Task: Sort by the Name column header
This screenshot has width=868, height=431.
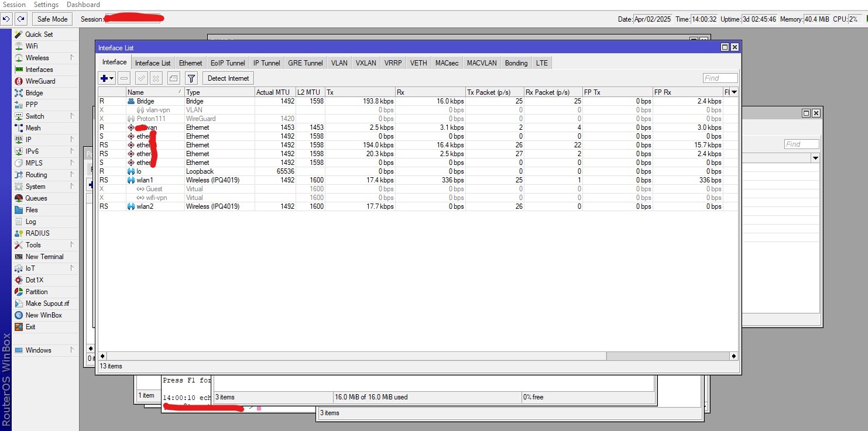Action: point(155,92)
